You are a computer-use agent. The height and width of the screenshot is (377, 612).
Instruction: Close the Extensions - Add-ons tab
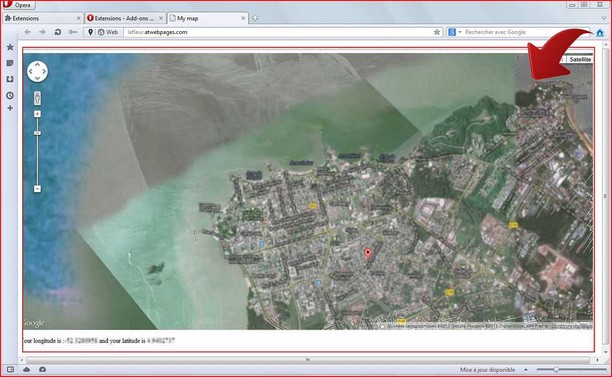[x=161, y=18]
